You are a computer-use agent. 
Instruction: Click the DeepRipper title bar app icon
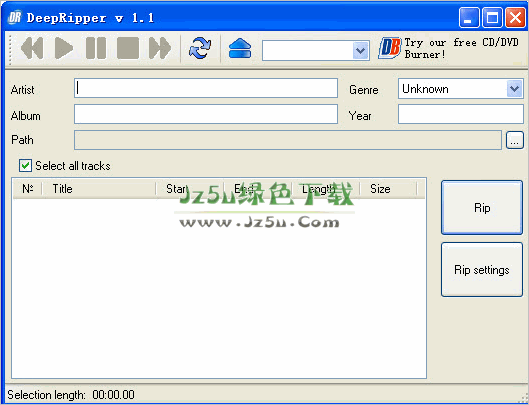15,18
